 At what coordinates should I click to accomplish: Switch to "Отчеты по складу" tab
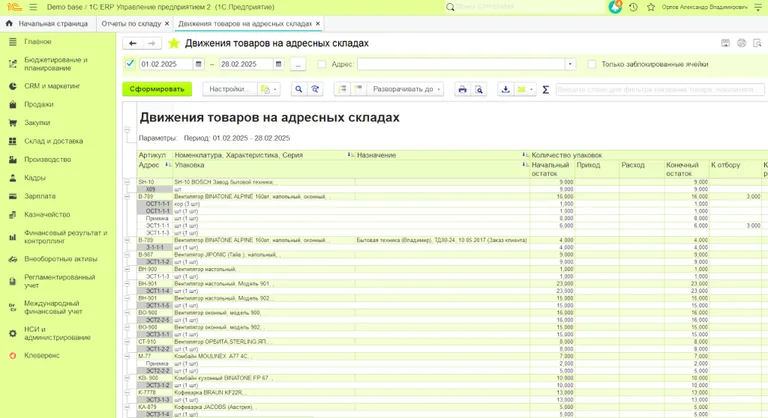click(131, 23)
